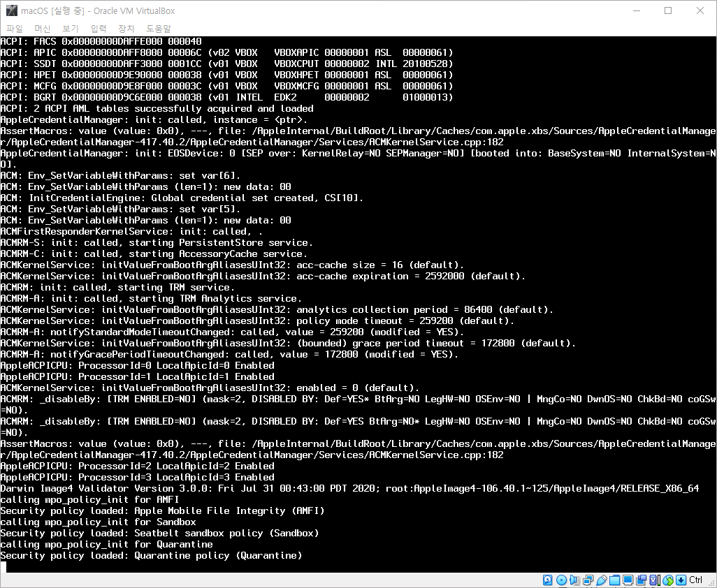717x588 pixels.
Task: Click the network adapters status icon
Action: tap(586, 580)
